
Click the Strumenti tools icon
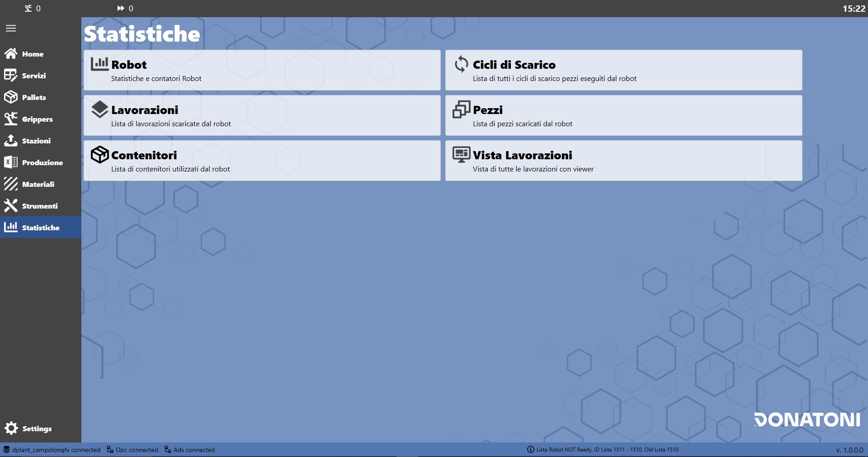(x=11, y=205)
